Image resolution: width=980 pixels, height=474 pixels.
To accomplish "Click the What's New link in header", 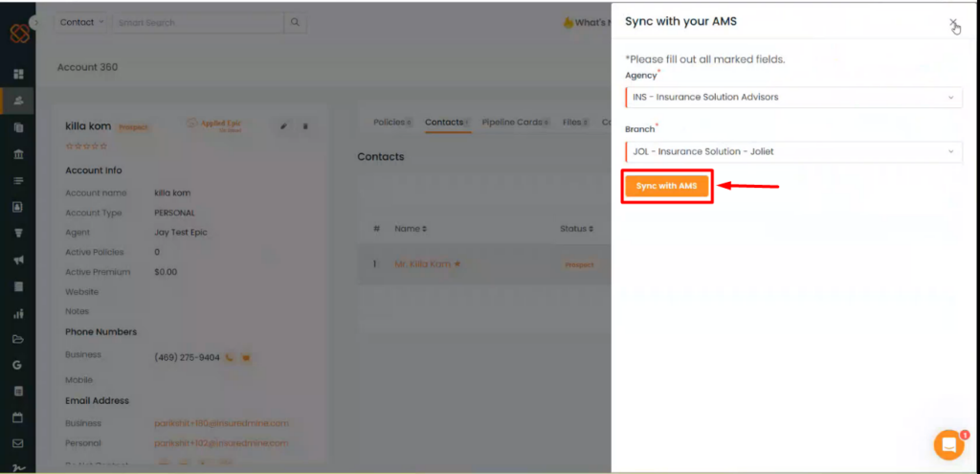I will 587,23.
